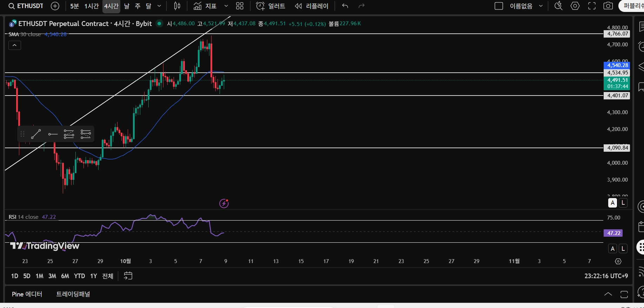This screenshot has width=644, height=308.
Task: Take a chart snapshot with camera icon
Action: click(x=608, y=6)
